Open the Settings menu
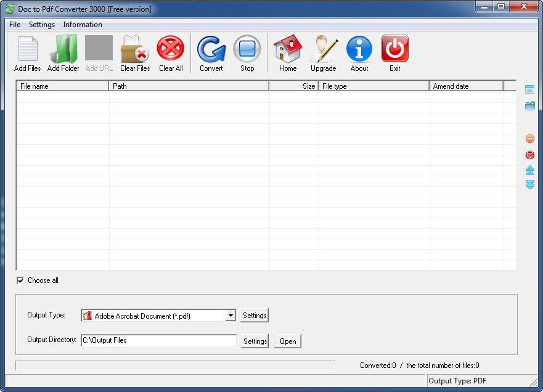The image size is (543, 392). coord(41,25)
